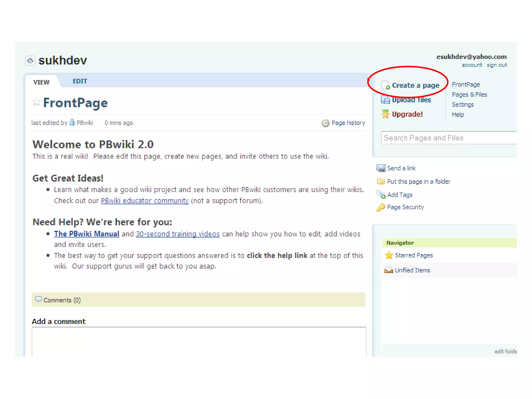Screen dimensions: 532x399
Task: Open 30-second training videos link
Action: coord(178,234)
